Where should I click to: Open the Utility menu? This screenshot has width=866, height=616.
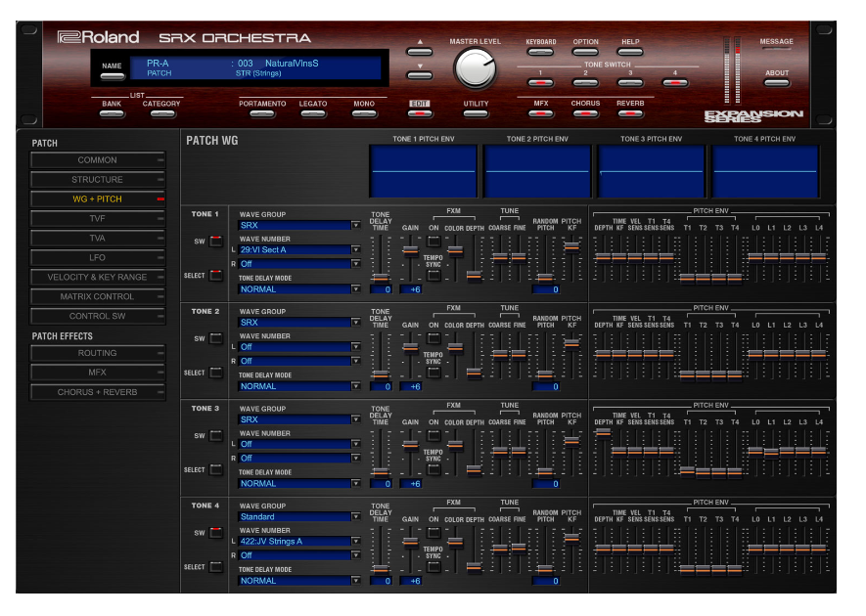tap(476, 113)
